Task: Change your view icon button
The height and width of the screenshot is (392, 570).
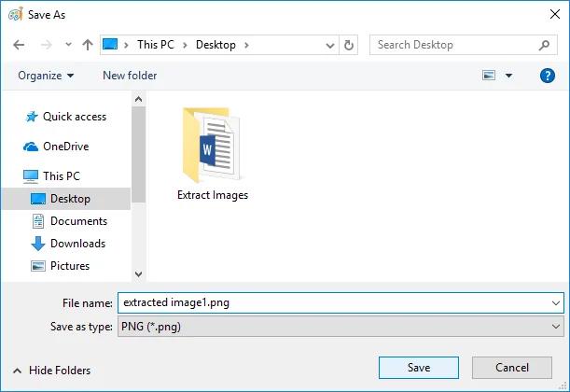Action: [x=489, y=76]
